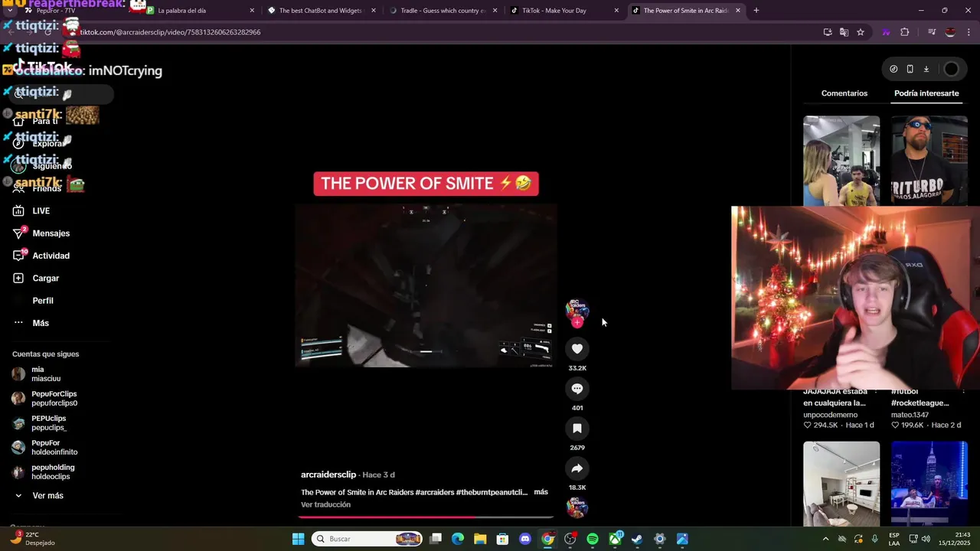980x551 pixels.
Task: Install the app via address bar install icon
Action: (828, 32)
